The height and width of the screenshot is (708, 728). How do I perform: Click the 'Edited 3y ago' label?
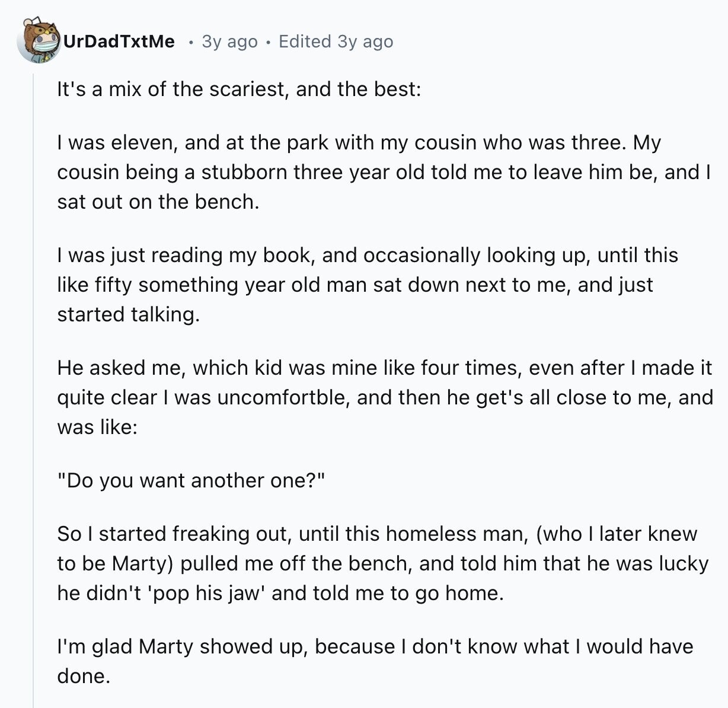pyautogui.click(x=336, y=42)
